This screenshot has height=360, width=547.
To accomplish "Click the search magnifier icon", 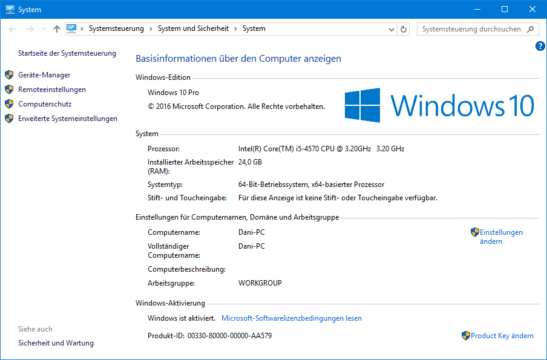I will (x=531, y=29).
